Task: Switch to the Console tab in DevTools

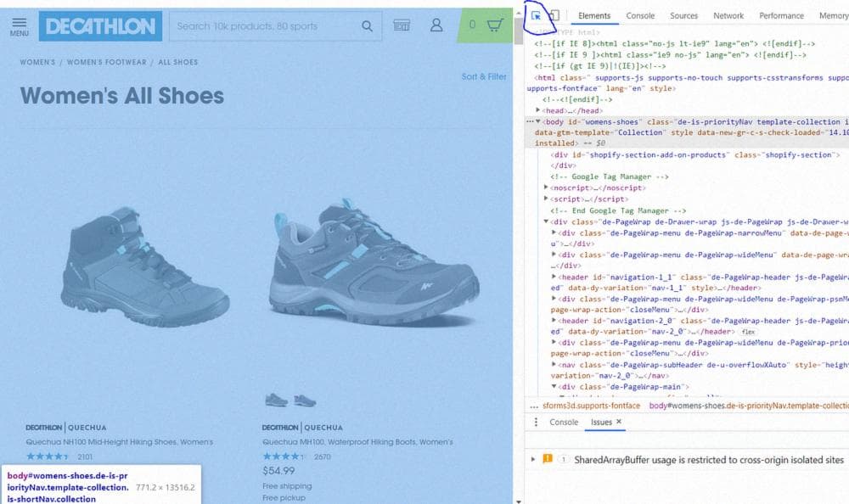Action: pyautogui.click(x=640, y=16)
